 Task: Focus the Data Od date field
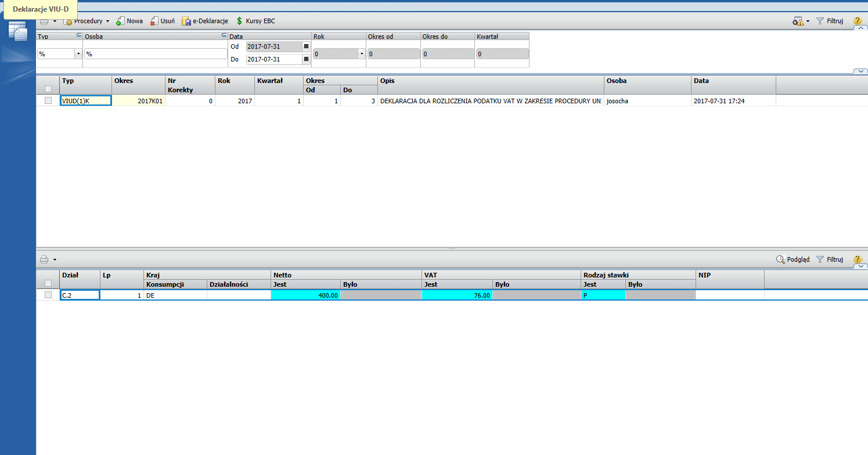[x=274, y=46]
